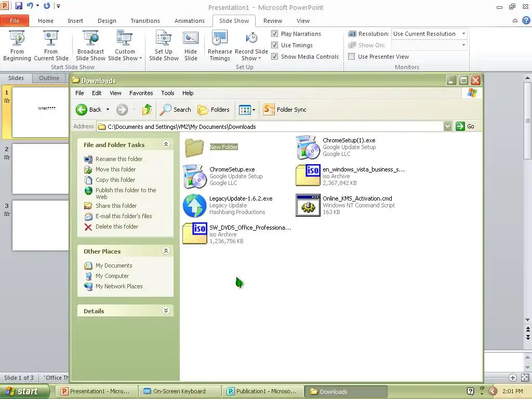Click Move this folder link
The width and height of the screenshot is (532, 399).
click(x=115, y=169)
